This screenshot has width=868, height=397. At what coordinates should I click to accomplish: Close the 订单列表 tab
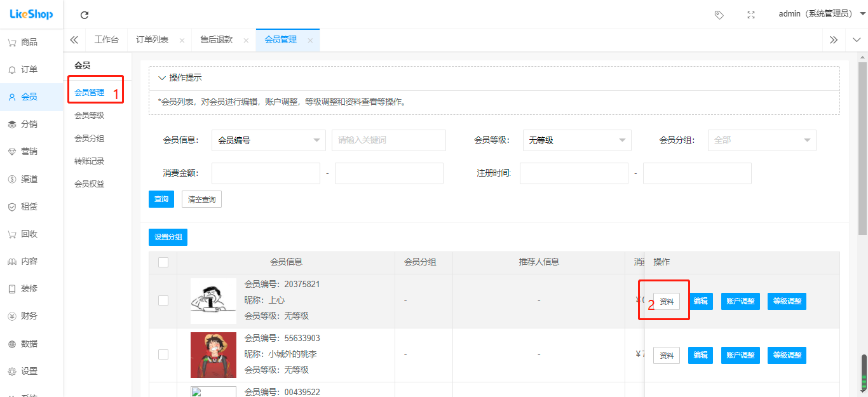click(x=182, y=41)
